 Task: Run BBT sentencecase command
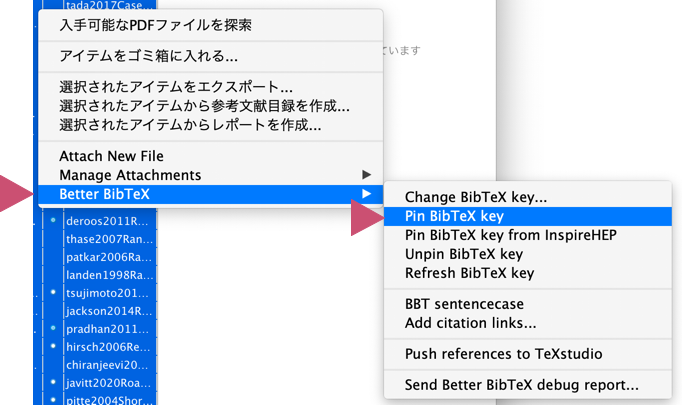point(464,304)
